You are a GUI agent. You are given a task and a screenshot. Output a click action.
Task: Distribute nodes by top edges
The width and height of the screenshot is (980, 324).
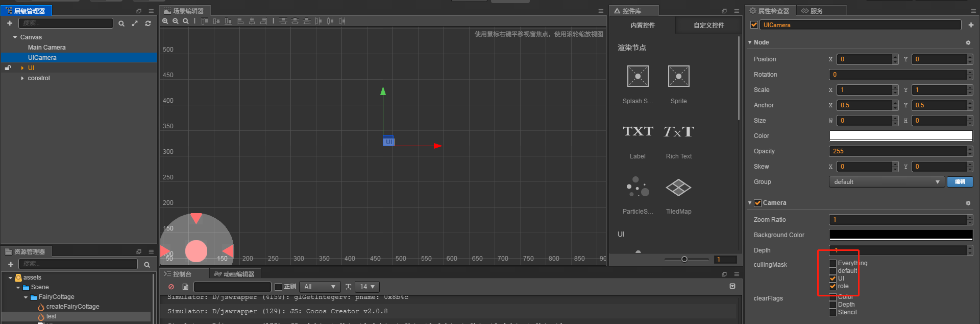point(283,21)
